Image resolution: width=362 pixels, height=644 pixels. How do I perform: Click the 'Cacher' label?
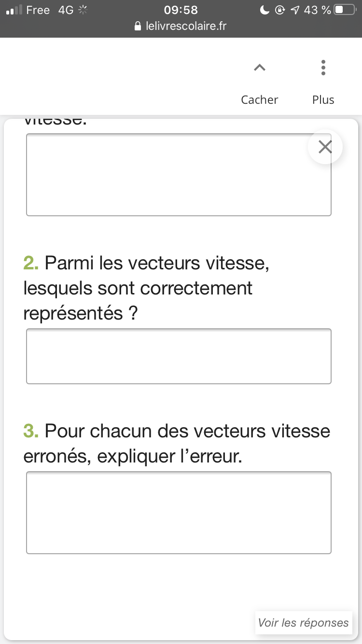tap(260, 100)
